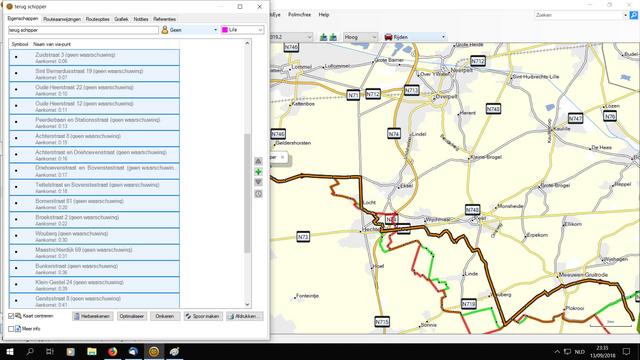Move the via-point down with the arrow icon
Image resolution: width=640 pixels, height=360 pixels.
click(258, 182)
